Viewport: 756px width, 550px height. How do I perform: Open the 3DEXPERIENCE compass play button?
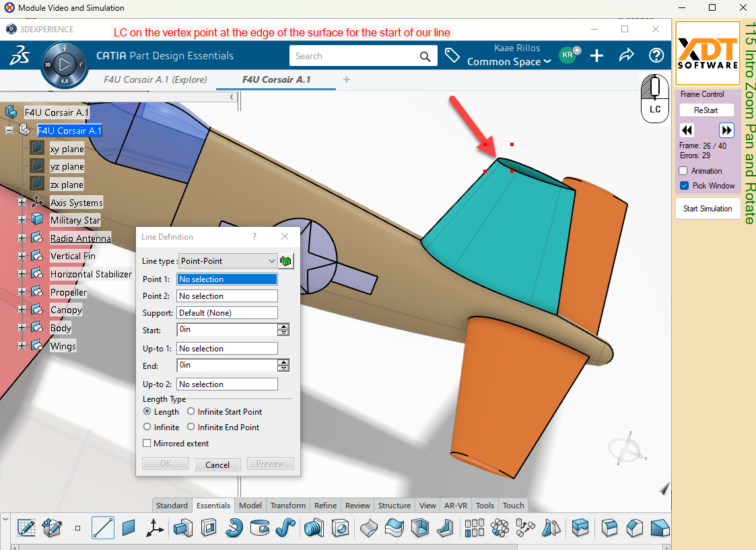coord(65,64)
